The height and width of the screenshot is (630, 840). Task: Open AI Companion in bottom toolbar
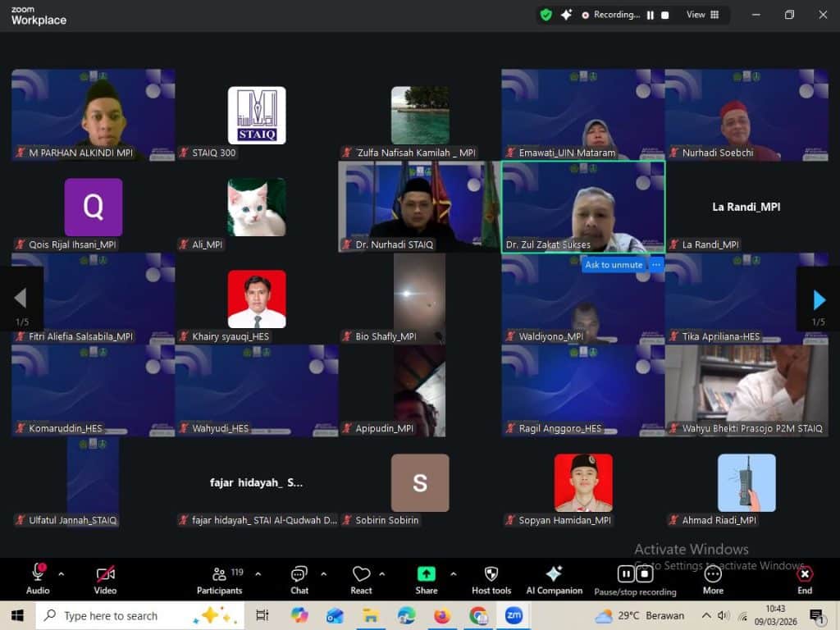(554, 579)
